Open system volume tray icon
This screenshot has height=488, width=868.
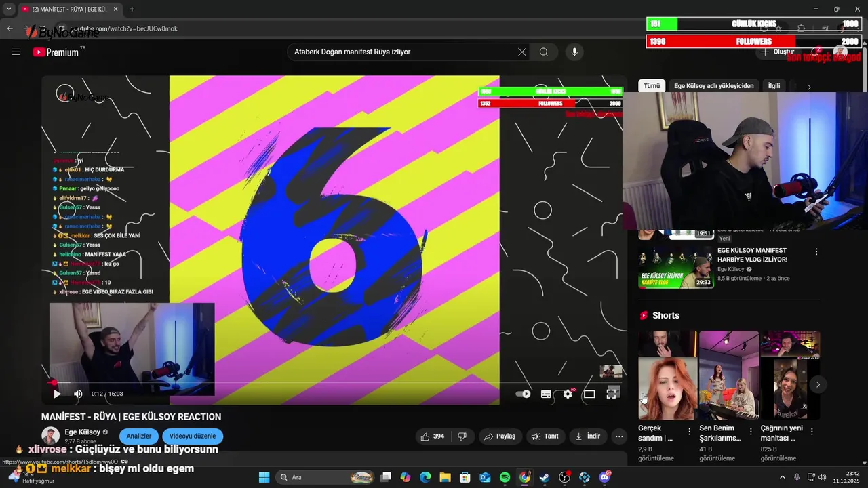click(823, 477)
